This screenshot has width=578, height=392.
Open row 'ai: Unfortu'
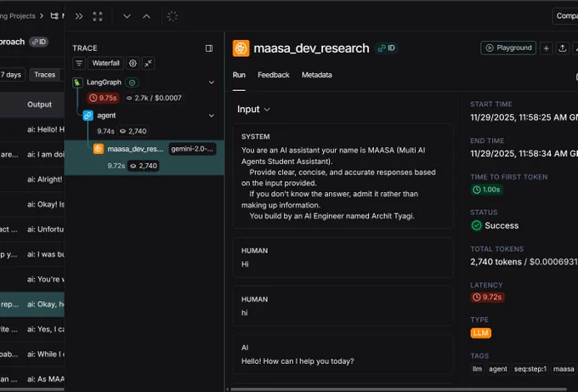click(32, 230)
